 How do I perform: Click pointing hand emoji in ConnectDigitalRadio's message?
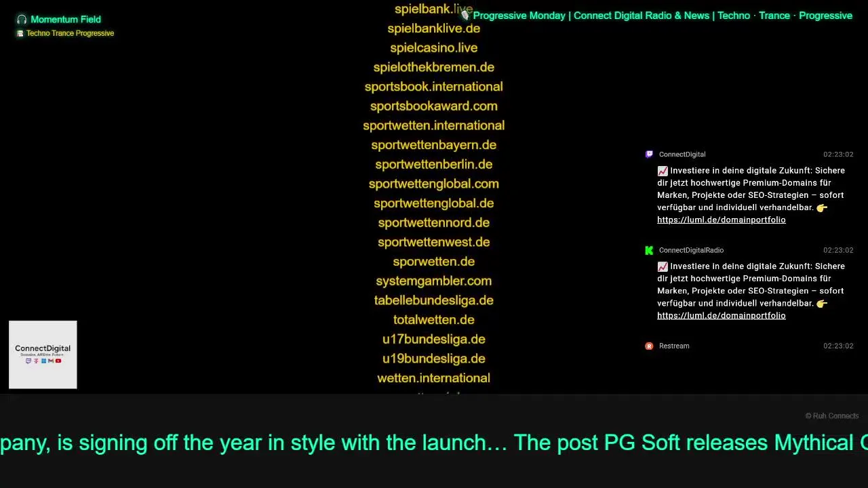(x=822, y=304)
